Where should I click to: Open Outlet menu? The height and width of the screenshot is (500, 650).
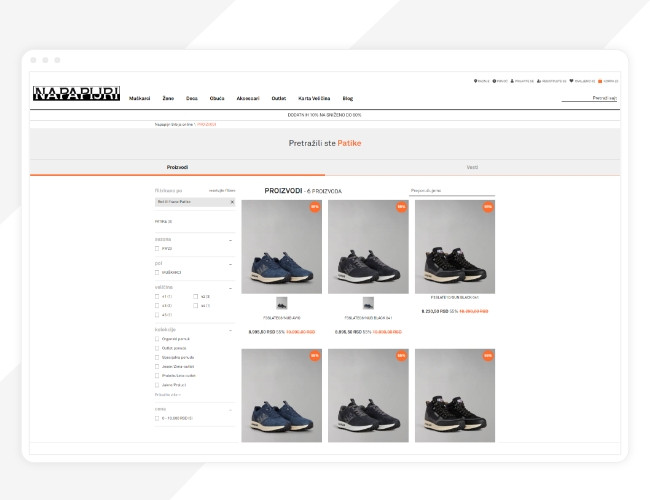(279, 98)
